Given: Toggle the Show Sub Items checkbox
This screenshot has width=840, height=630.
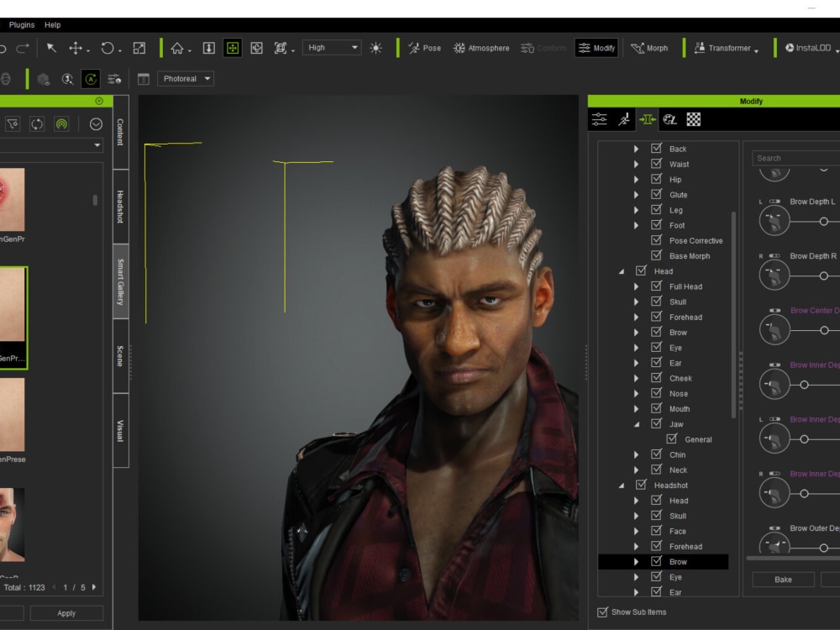Looking at the screenshot, I should coord(602,612).
